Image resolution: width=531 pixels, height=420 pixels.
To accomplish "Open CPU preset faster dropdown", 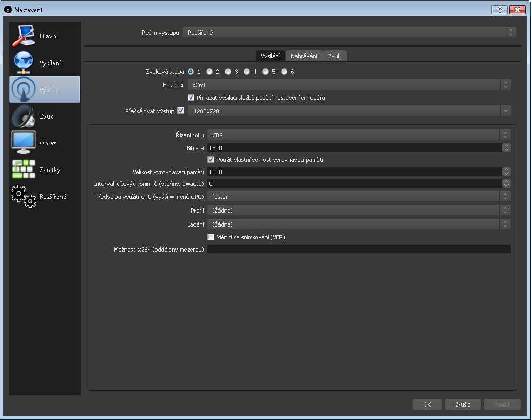I will pyautogui.click(x=358, y=196).
